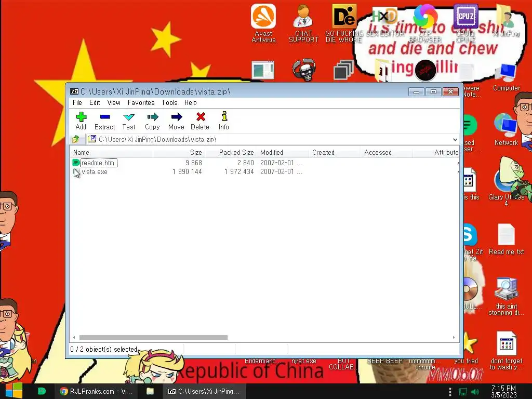The height and width of the screenshot is (399, 532).
Task: Click the volume speaker tray icon
Action: tap(475, 392)
